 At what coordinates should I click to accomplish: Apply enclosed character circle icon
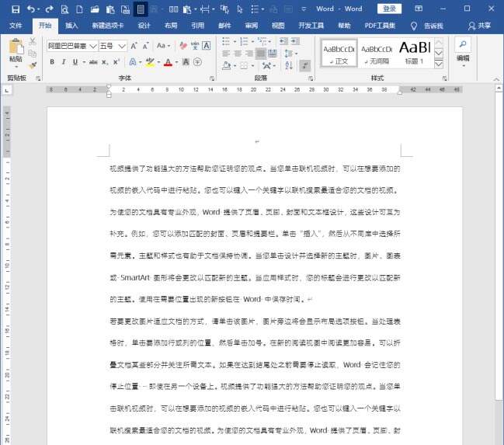pos(198,61)
